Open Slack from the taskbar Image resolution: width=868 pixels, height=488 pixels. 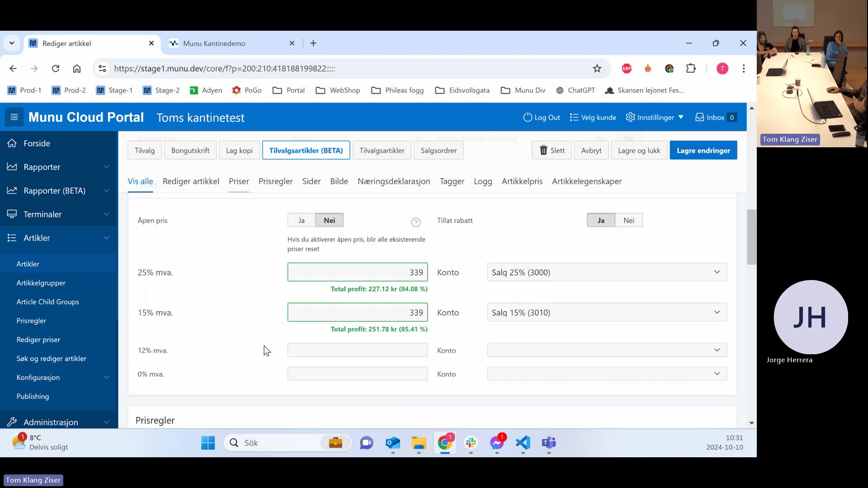[x=471, y=443]
